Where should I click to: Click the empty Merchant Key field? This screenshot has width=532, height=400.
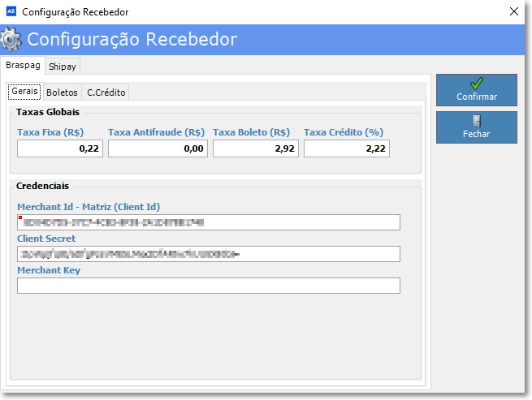click(209, 286)
